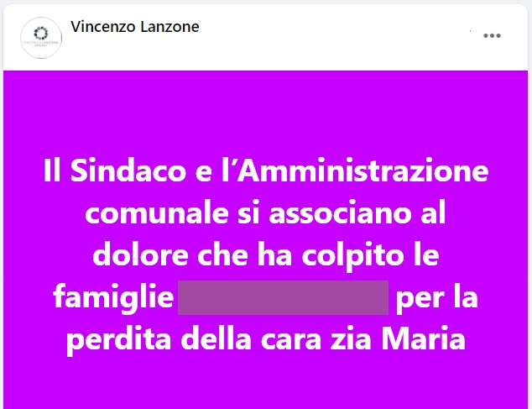Open the three-dot post options menu

pos(492,35)
